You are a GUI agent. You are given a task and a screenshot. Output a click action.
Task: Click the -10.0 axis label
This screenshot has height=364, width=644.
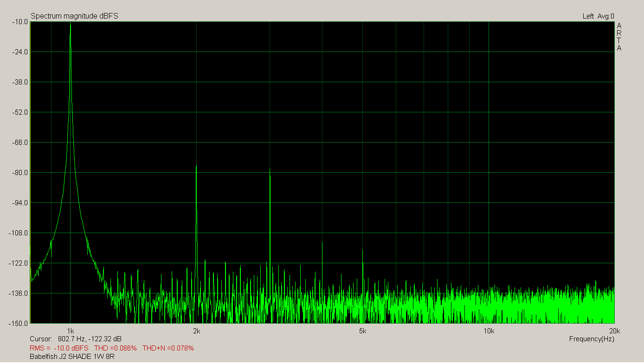click(x=19, y=22)
